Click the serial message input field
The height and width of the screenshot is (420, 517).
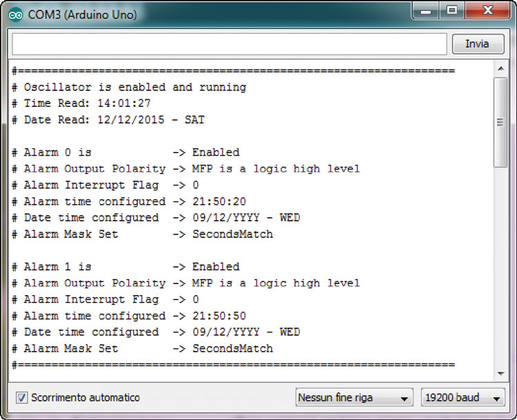pos(230,44)
